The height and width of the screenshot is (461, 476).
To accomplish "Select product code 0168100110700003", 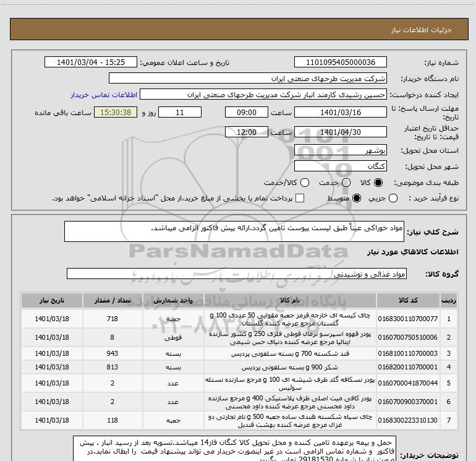I will [408, 353].
